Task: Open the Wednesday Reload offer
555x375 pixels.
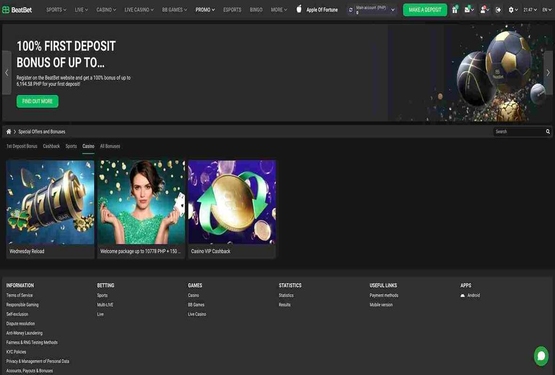Action: coord(50,209)
